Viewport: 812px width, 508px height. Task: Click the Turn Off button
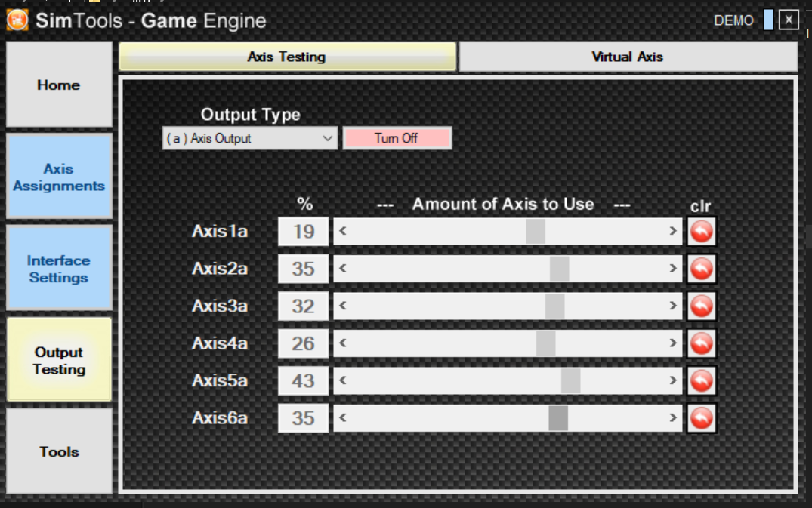coord(397,139)
